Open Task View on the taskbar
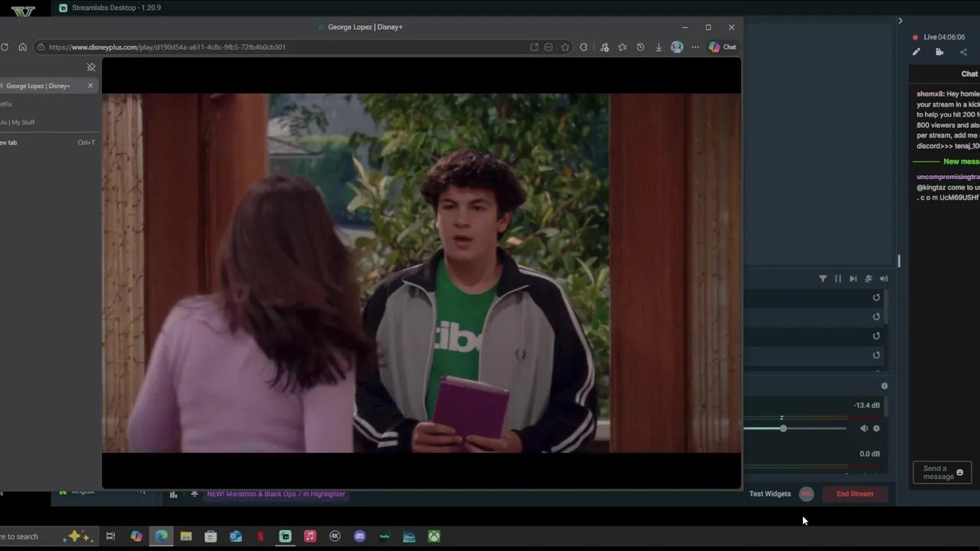980x551 pixels. point(110,536)
